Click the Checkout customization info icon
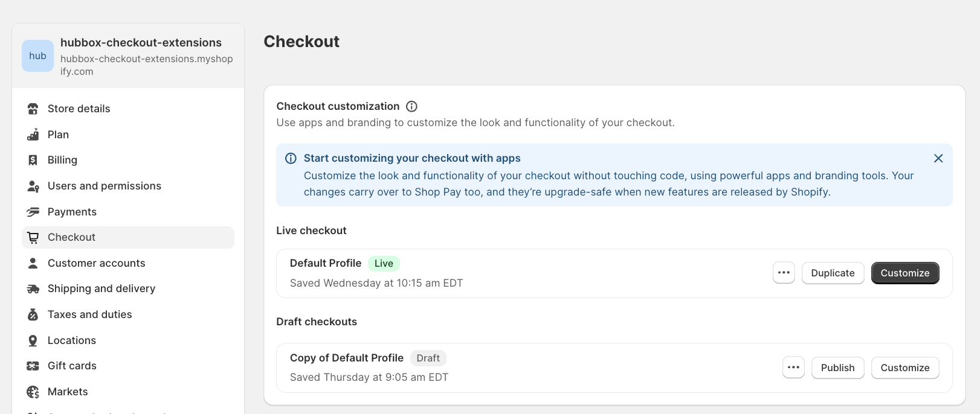The width and height of the screenshot is (980, 414). 411,106
